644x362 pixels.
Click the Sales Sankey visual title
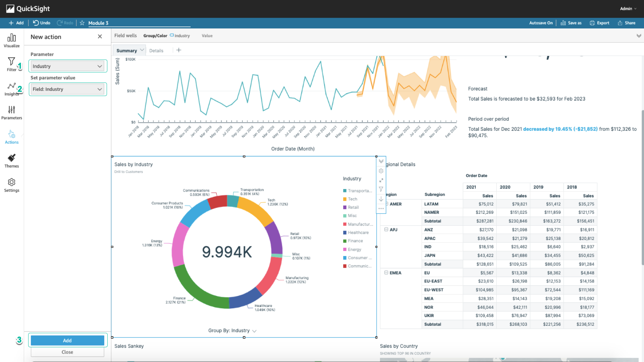[129, 346]
